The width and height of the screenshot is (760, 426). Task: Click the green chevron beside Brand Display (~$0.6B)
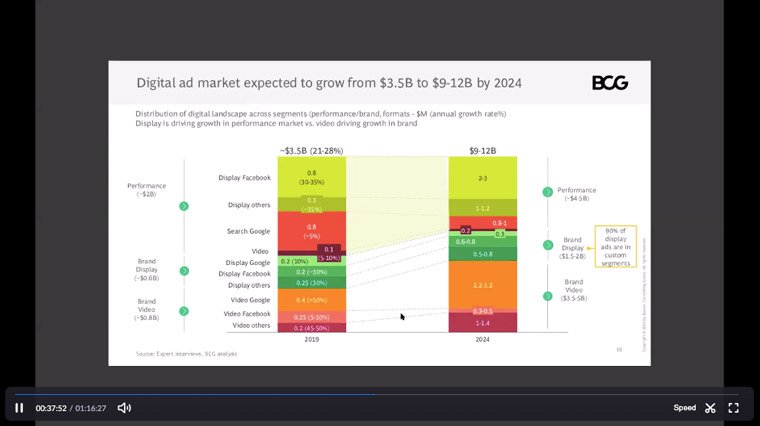[x=184, y=271]
